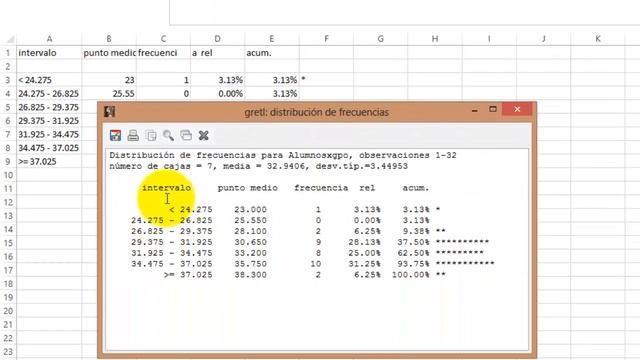Click Excel cell '24.275 - 26.825'

pyautogui.click(x=49, y=93)
